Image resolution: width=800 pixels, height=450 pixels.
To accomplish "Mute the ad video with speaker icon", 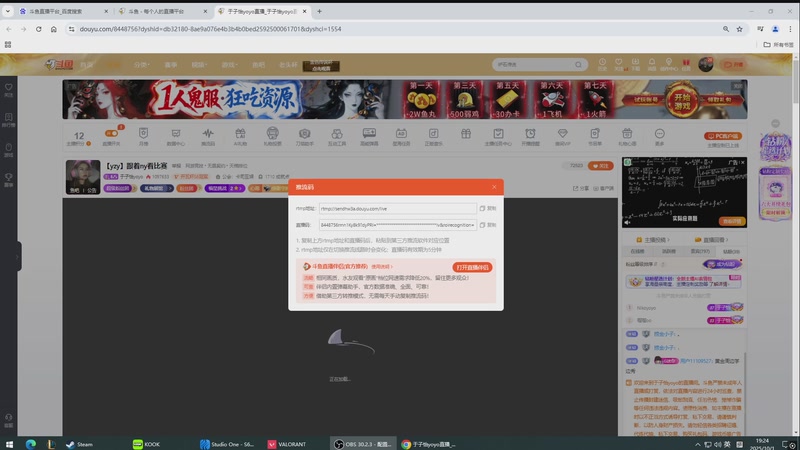I will (628, 222).
